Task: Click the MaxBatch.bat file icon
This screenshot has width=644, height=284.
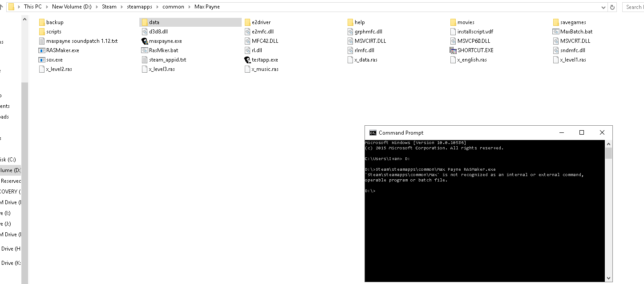Action: point(556,32)
